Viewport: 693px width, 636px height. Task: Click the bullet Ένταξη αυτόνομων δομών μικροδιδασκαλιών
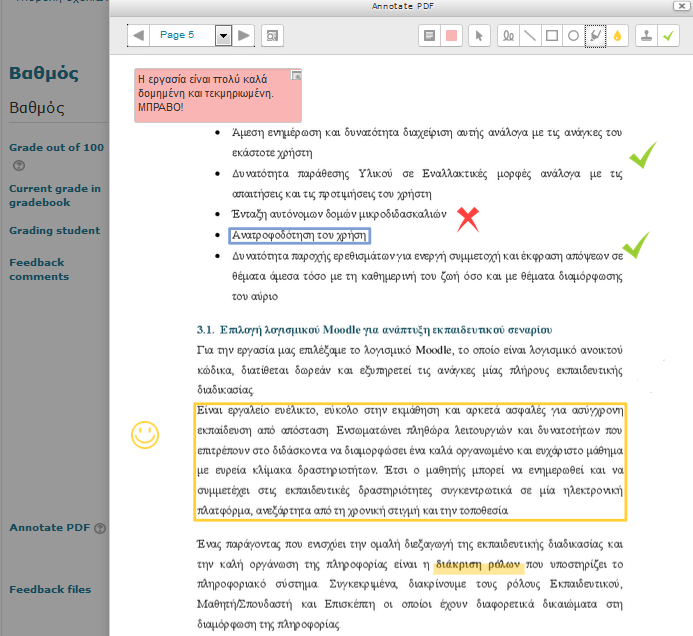pyautogui.click(x=339, y=214)
